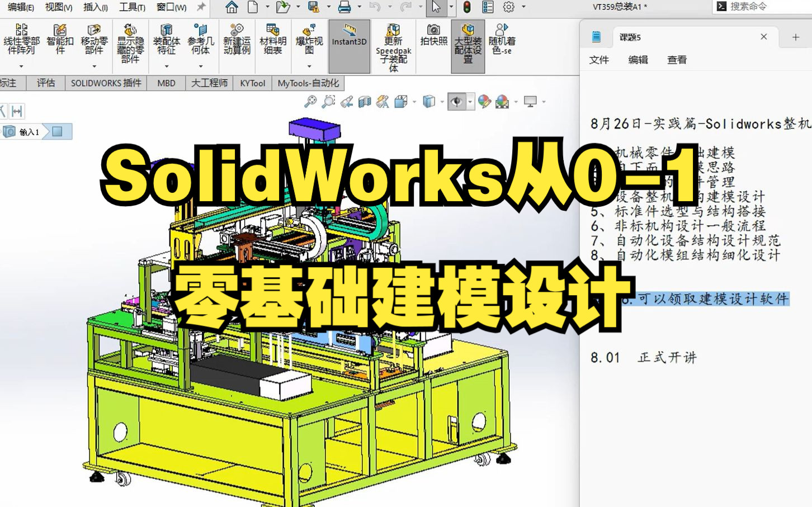Expand the View Orientation dropdown
Viewport: 812px width, 507px height.
[414, 101]
